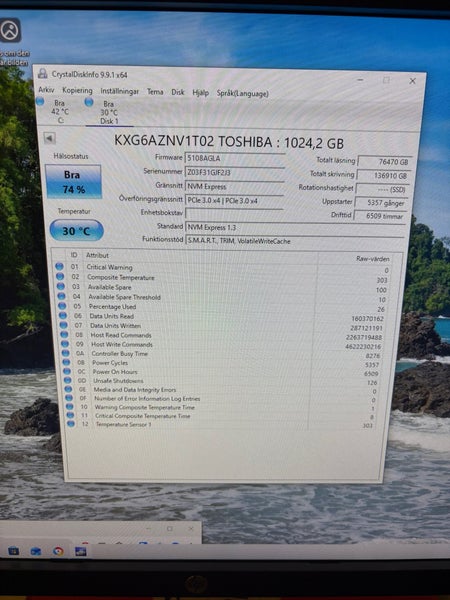This screenshot has width=450, height=600.
Task: Click the status icon for Power Cycles
Action: [67, 362]
